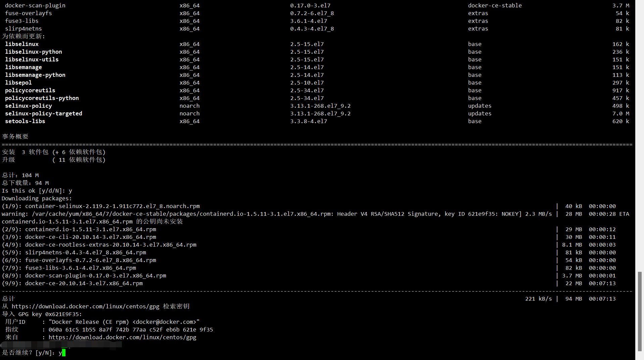The image size is (644, 360).
Task: Click the package "libsemanage"
Action: pyautogui.click(x=23, y=67)
